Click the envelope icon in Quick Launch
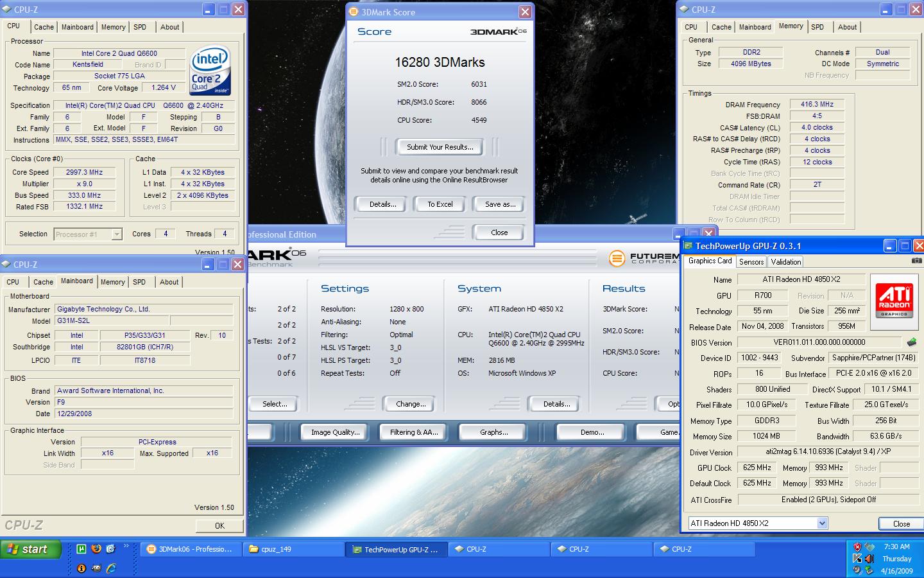The image size is (924, 578). click(110, 548)
